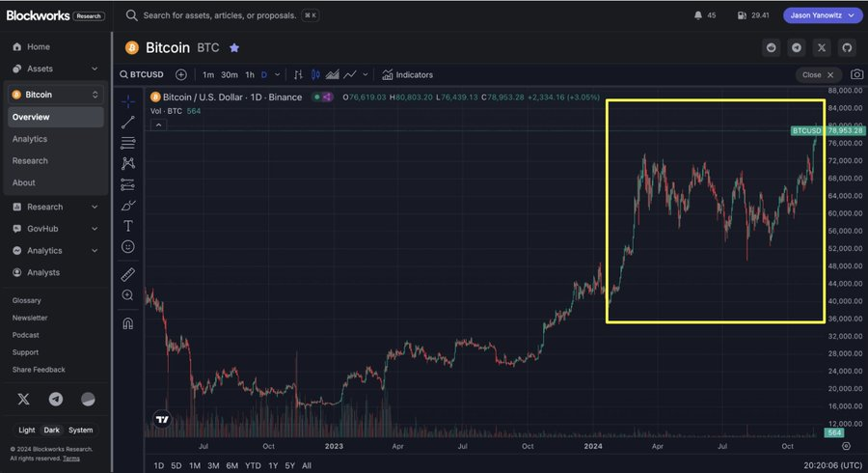Image resolution: width=868 pixels, height=473 pixels.
Task: Open the Indicators menu
Action: click(x=407, y=74)
